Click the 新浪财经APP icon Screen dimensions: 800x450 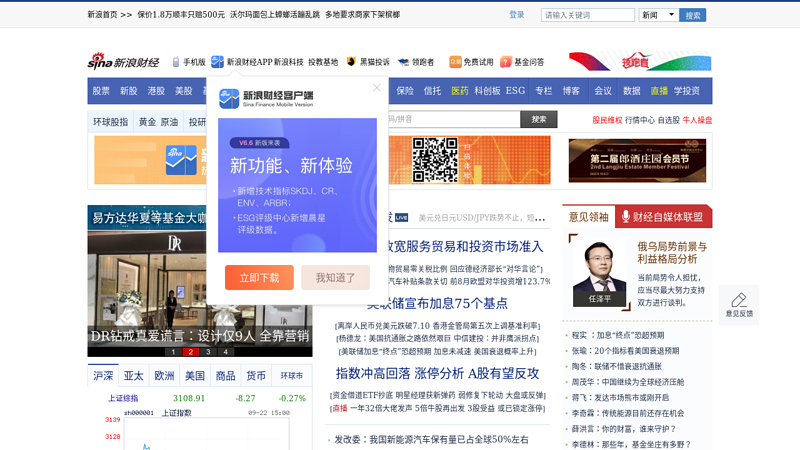point(217,62)
